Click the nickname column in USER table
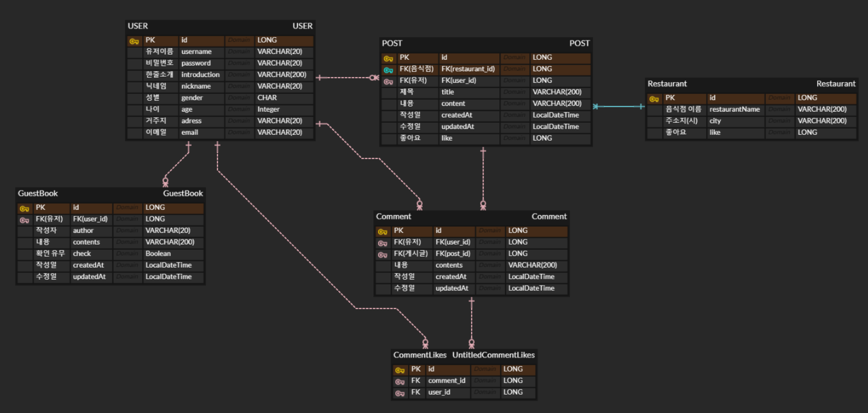 click(x=196, y=86)
